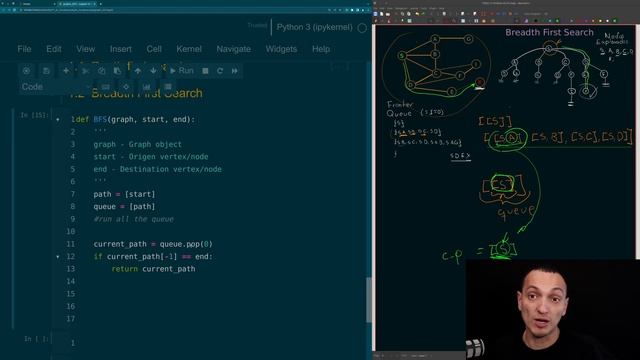Click the diamond icon beside the keyboard icon
Screen dimensions: 640x360
coord(126,87)
